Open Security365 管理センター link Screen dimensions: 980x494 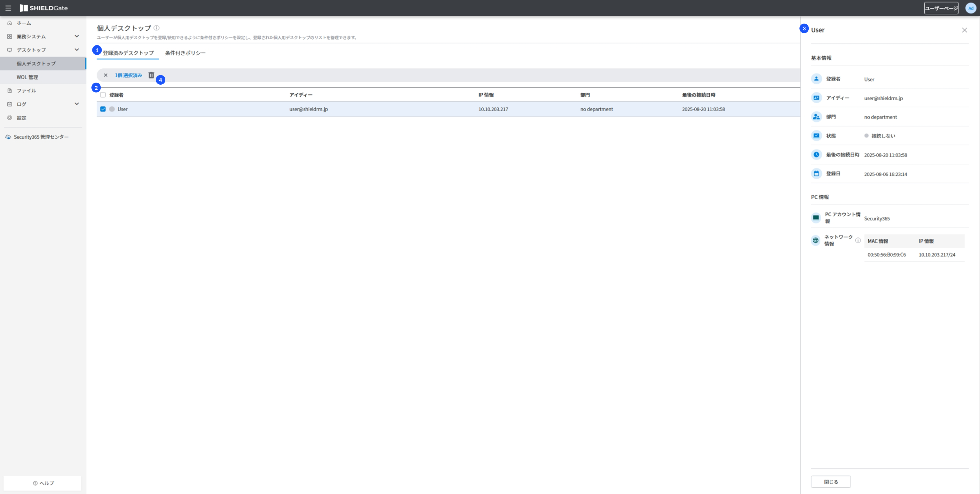pos(41,137)
